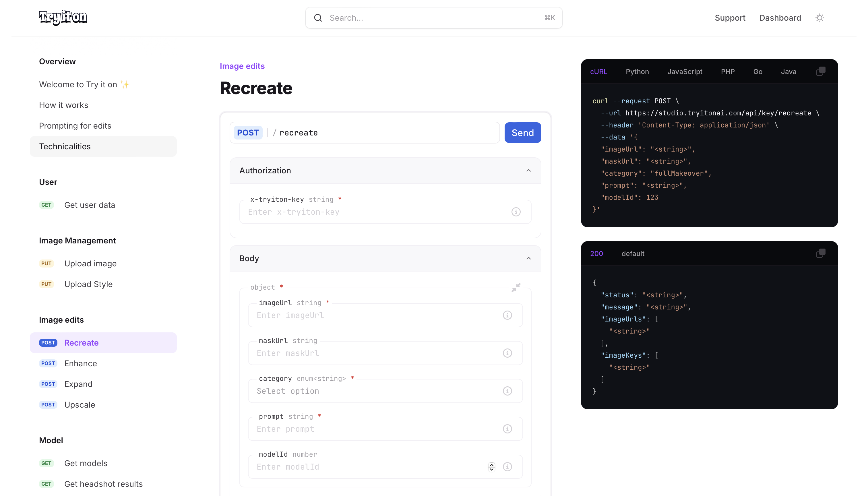Image resolution: width=868 pixels, height=496 pixels.
Task: Show info for maskUrl field
Action: [x=507, y=353]
